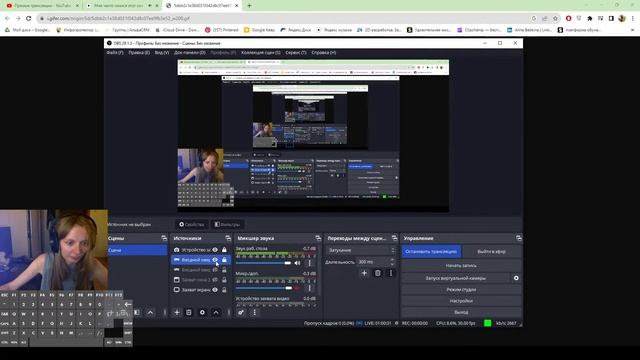Remove selected source with the trash icon
This screenshot has width=640, height=360.
tap(189, 312)
